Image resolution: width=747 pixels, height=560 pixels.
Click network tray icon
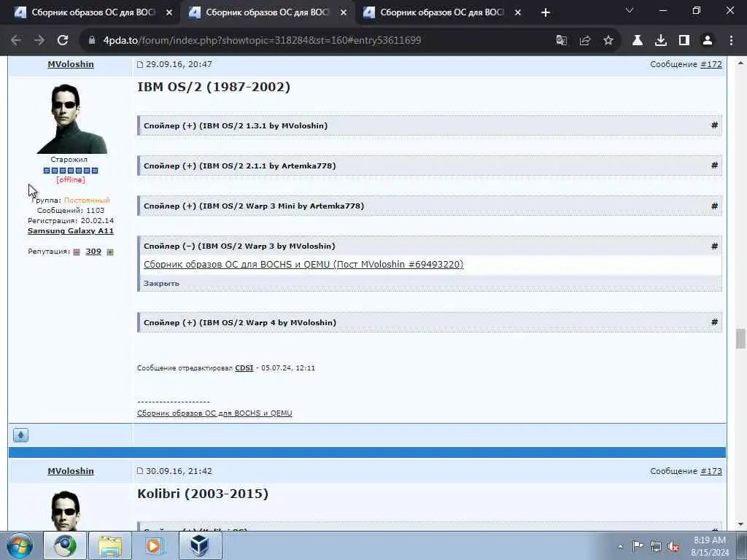(x=656, y=546)
